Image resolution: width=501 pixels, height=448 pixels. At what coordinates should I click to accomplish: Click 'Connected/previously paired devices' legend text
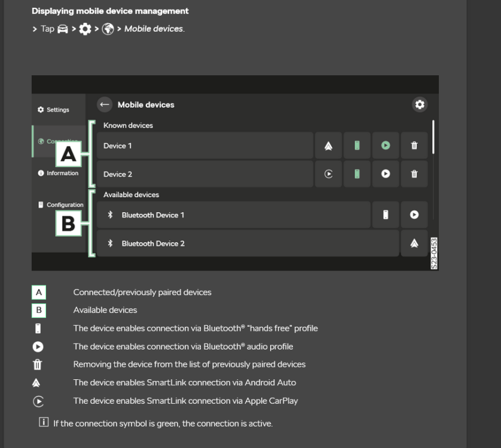142,293
